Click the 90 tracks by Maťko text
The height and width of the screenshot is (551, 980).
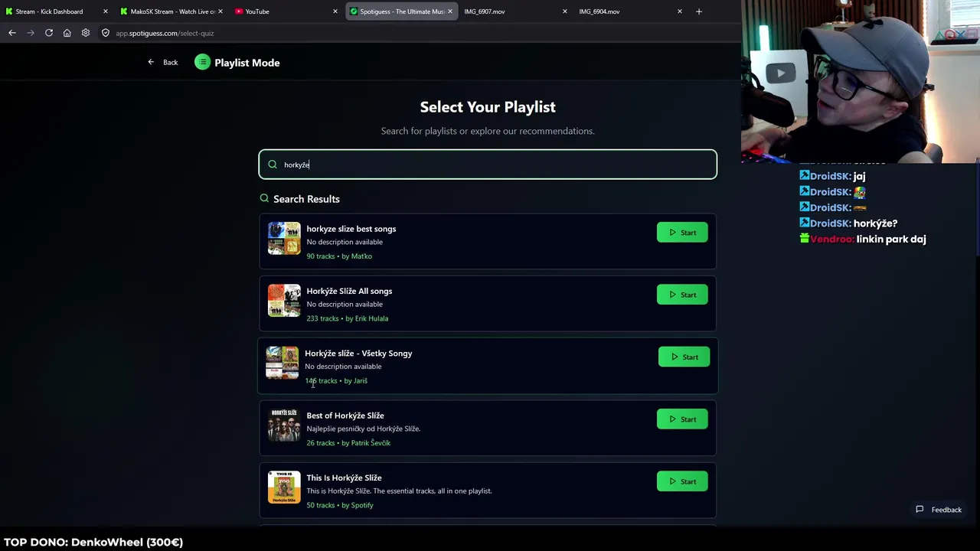pos(339,256)
